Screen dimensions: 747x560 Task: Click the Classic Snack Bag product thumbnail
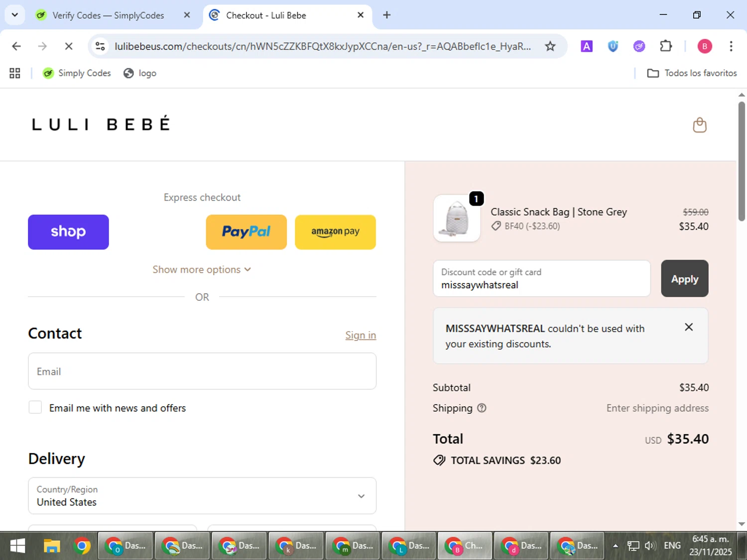click(x=457, y=218)
